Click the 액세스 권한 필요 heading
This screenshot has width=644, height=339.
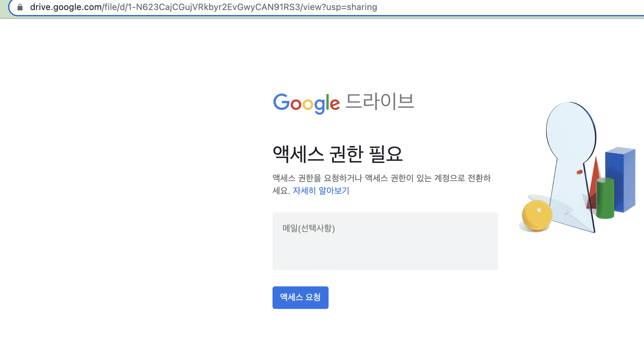(338, 154)
